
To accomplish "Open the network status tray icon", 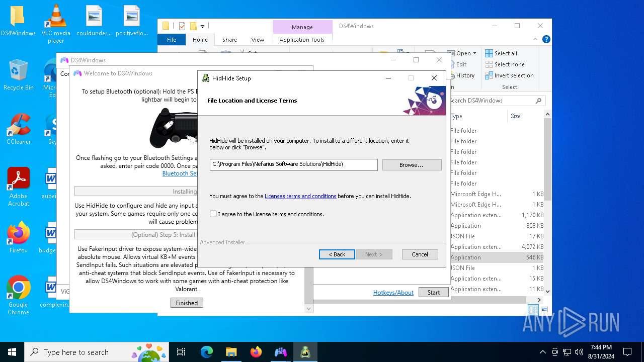I will (x=567, y=352).
